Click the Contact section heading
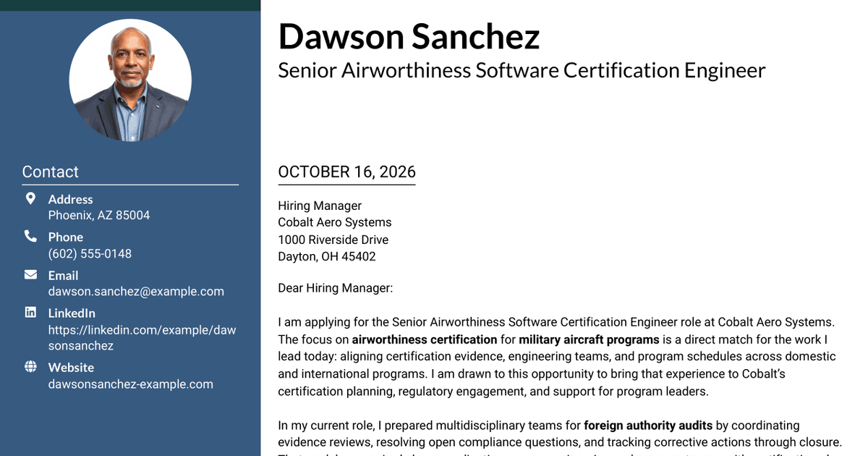The width and height of the screenshot is (868, 456). coord(50,172)
